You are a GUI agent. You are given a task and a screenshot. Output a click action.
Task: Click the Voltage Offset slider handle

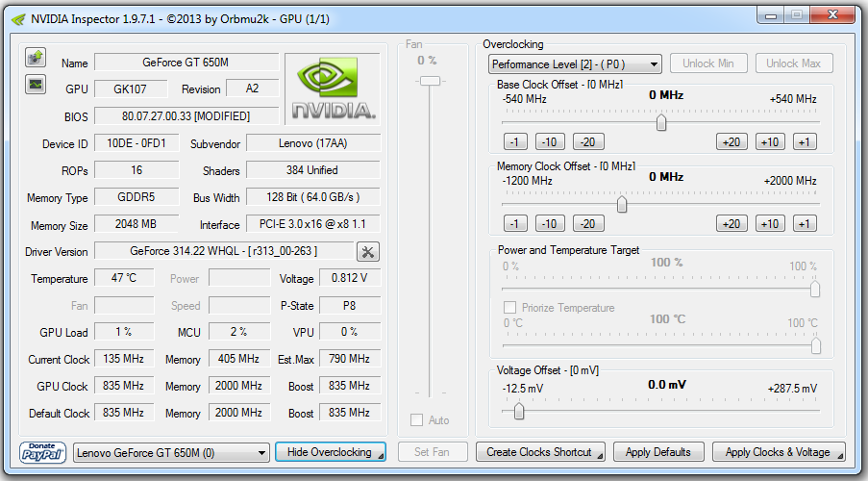[x=519, y=411]
